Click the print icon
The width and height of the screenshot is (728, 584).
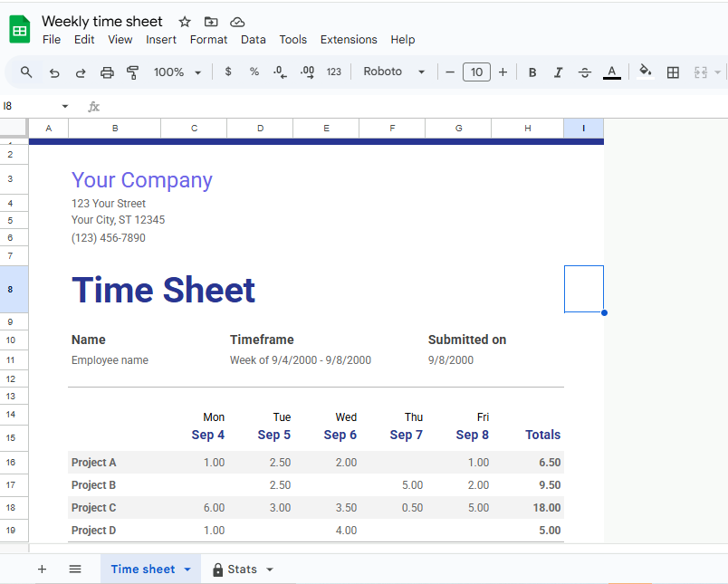point(107,72)
